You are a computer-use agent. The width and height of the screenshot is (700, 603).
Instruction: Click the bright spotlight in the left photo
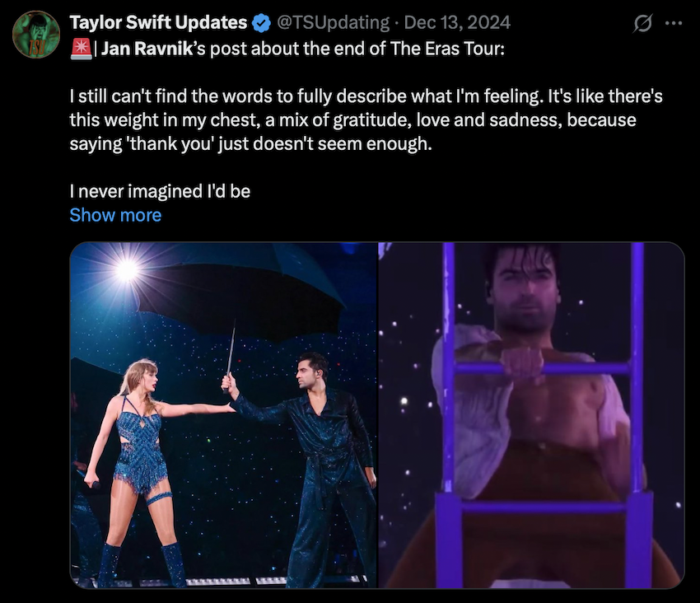[126, 270]
